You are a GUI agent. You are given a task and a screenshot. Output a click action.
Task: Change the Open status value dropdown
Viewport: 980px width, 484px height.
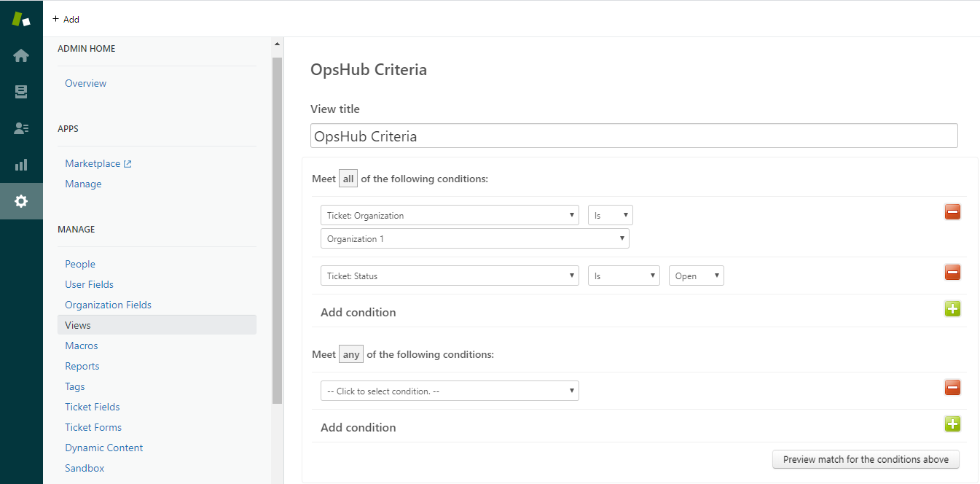click(x=696, y=276)
